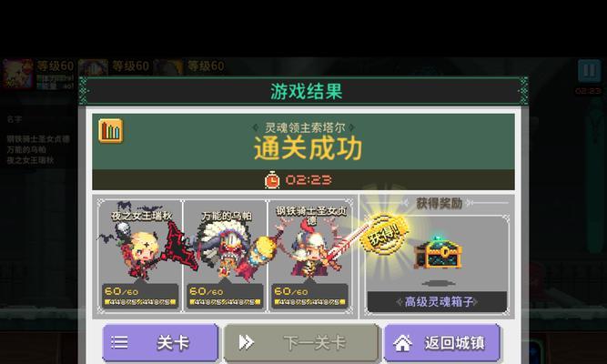The image size is (607, 364).
Task: Click the list icon on 关卡 button
Action: pos(119,342)
